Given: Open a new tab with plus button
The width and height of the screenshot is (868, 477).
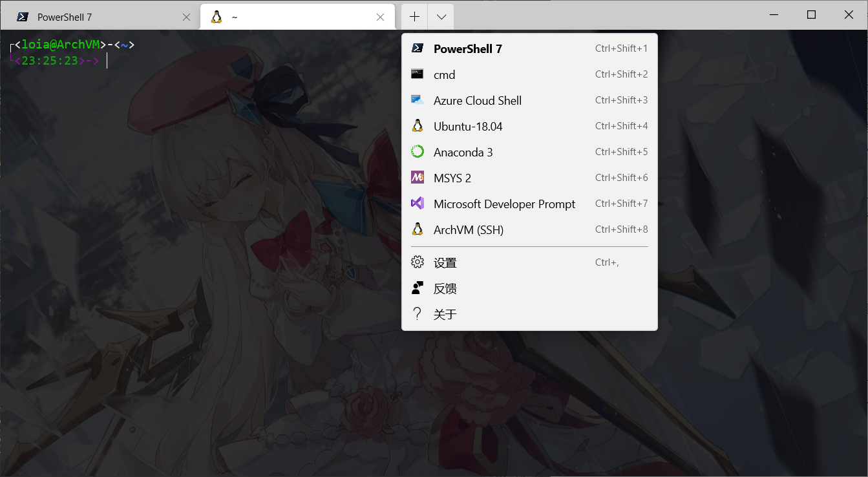Looking at the screenshot, I should 415,17.
